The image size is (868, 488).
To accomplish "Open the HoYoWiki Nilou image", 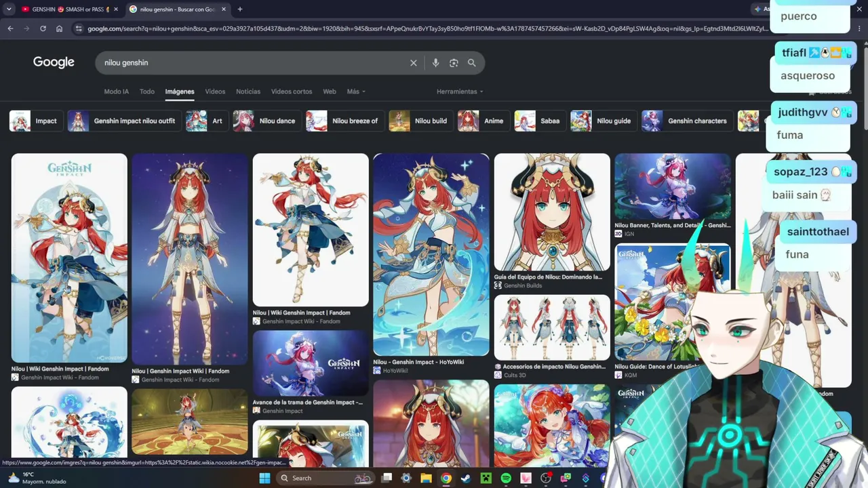I will coord(431,254).
